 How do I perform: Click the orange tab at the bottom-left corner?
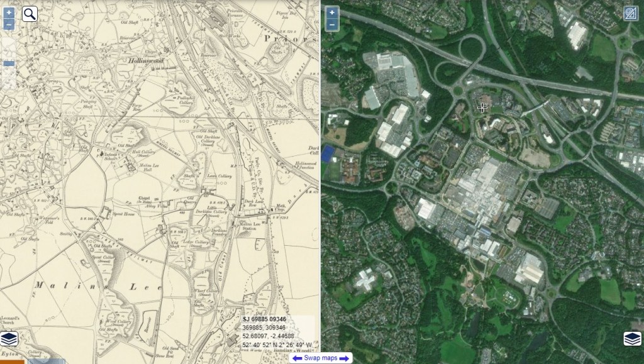[x=13, y=361]
